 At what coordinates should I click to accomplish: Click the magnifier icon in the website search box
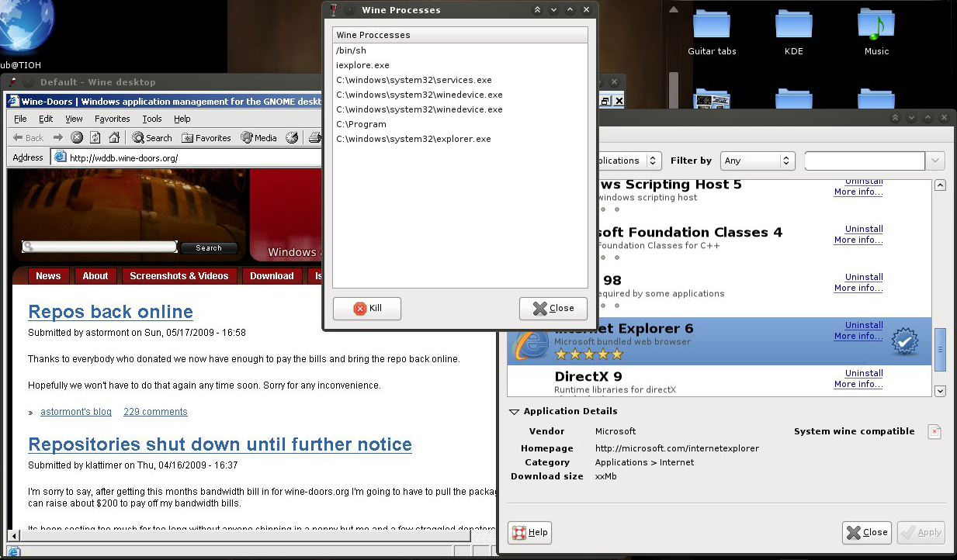[x=29, y=247]
